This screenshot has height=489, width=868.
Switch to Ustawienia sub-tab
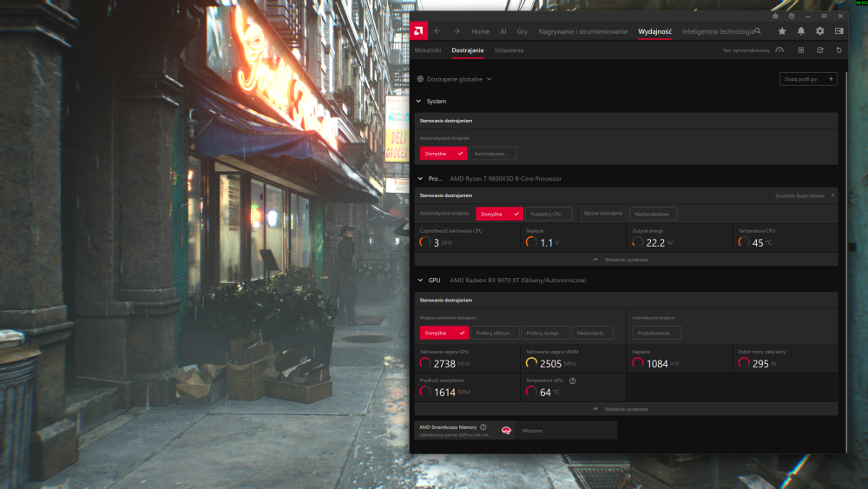pos(509,50)
